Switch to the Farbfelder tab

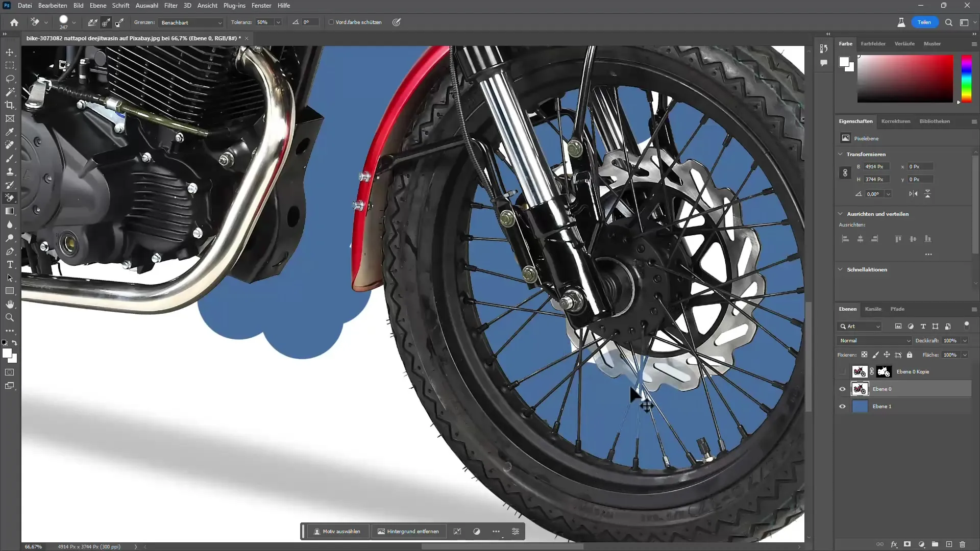pos(873,44)
